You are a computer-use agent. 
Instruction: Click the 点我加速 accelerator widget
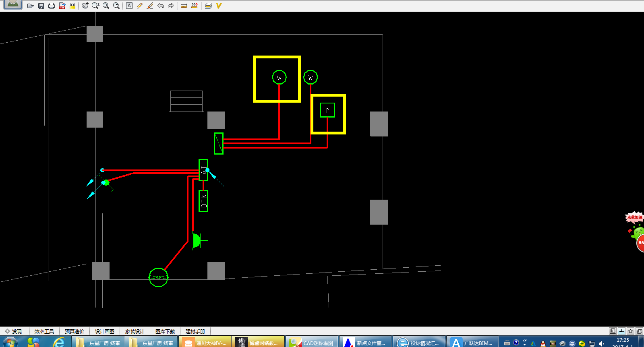[x=634, y=217]
